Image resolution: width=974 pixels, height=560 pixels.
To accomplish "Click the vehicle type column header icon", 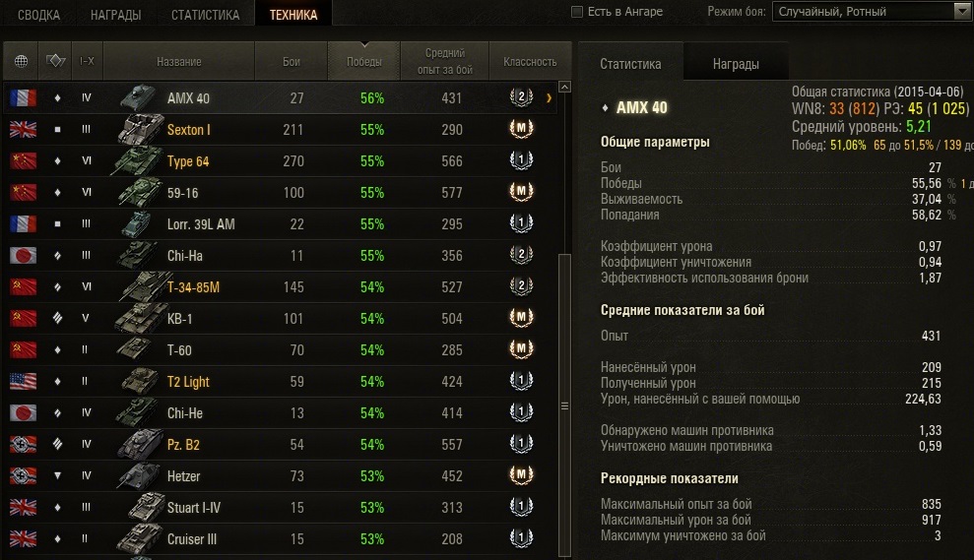I will tap(55, 62).
